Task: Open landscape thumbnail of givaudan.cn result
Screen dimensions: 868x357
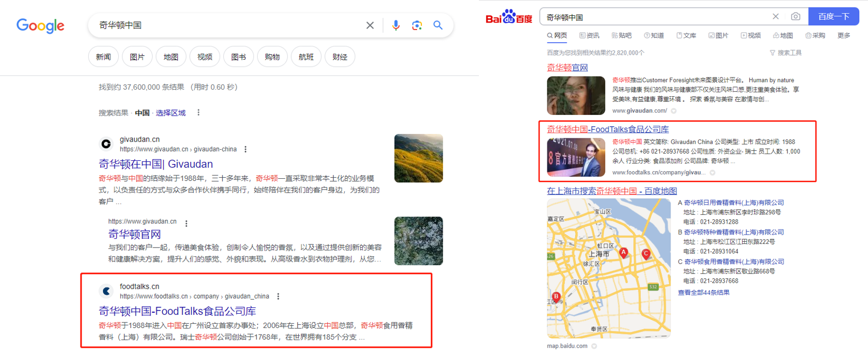Action: tap(419, 159)
